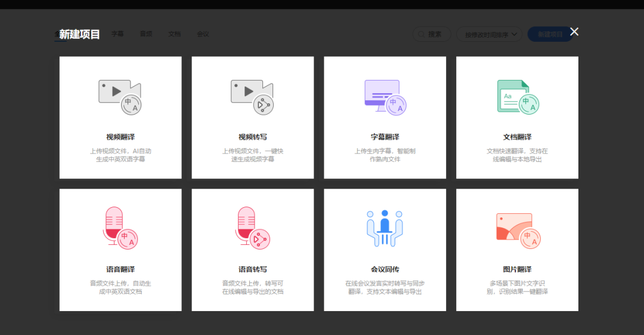Click the 会议同传 meeting interpretation icon
Screen dimensions: 644x335
[385, 228]
